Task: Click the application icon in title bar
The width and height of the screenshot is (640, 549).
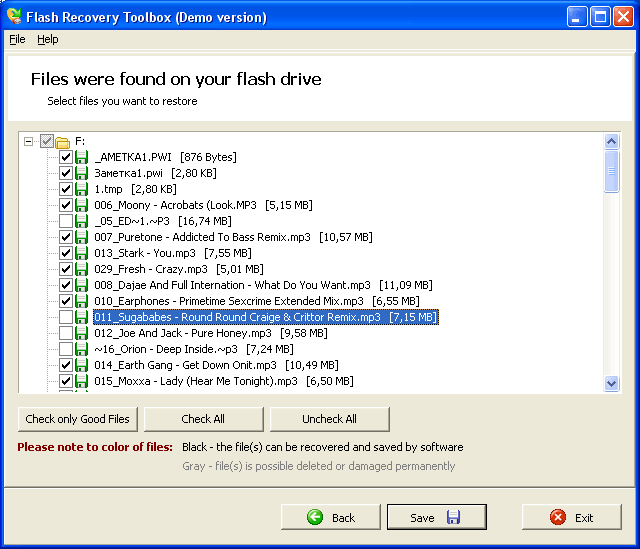Action: click(14, 16)
